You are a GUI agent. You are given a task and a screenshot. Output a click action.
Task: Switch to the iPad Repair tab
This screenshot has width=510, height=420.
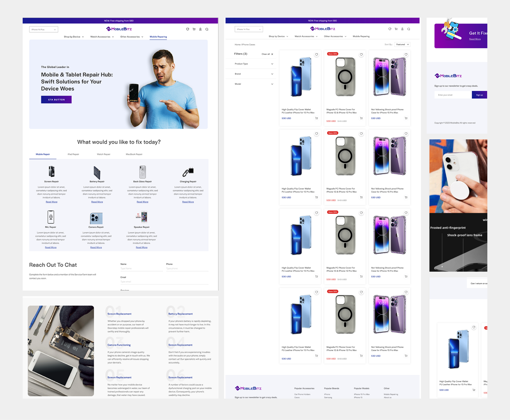click(x=73, y=154)
